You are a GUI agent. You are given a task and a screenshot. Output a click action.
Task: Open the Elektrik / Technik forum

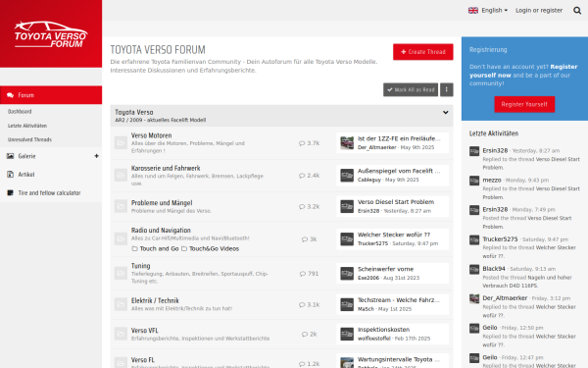pyautogui.click(x=155, y=301)
